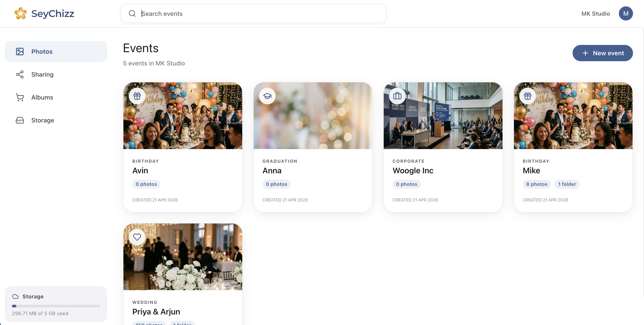Image resolution: width=644 pixels, height=325 pixels.
Task: Click the graduation cap icon on Anna's card
Action: pyautogui.click(x=267, y=96)
